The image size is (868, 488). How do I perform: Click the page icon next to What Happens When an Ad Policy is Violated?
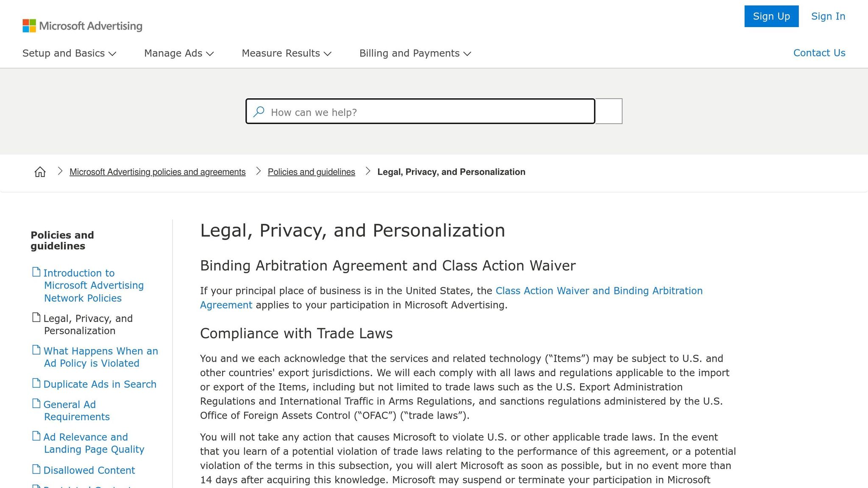(36, 349)
